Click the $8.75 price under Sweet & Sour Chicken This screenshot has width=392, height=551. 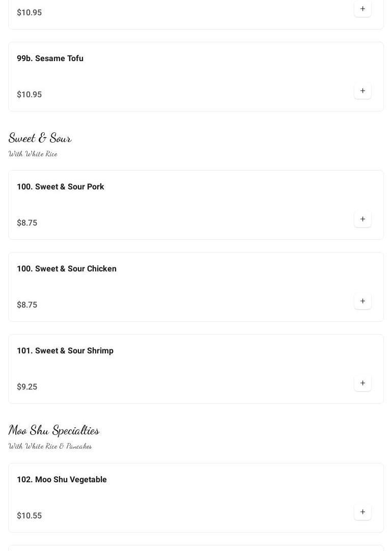(27, 305)
